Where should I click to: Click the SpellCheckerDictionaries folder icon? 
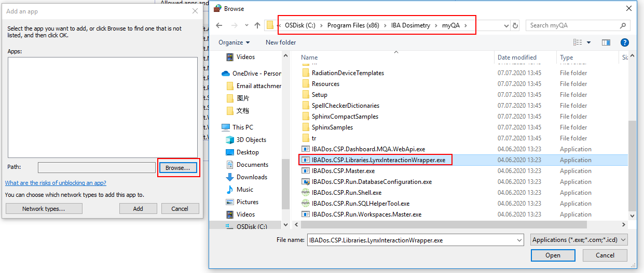pos(306,106)
